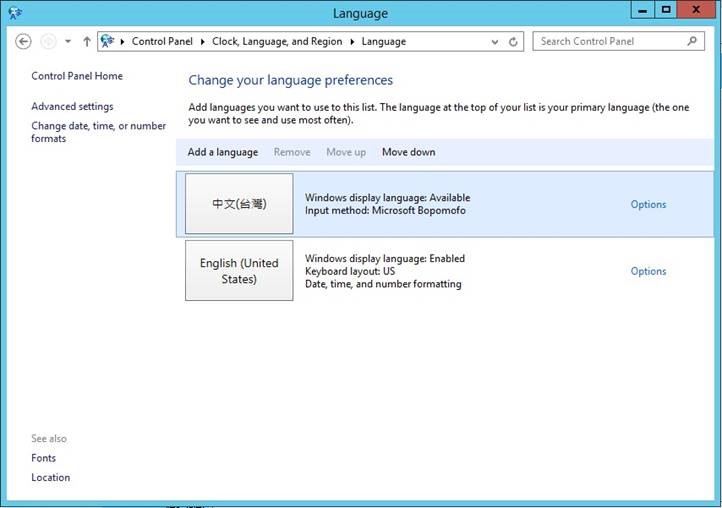This screenshot has height=508, width=722.
Task: Open Options for 中文(台灣)
Action: coord(648,204)
